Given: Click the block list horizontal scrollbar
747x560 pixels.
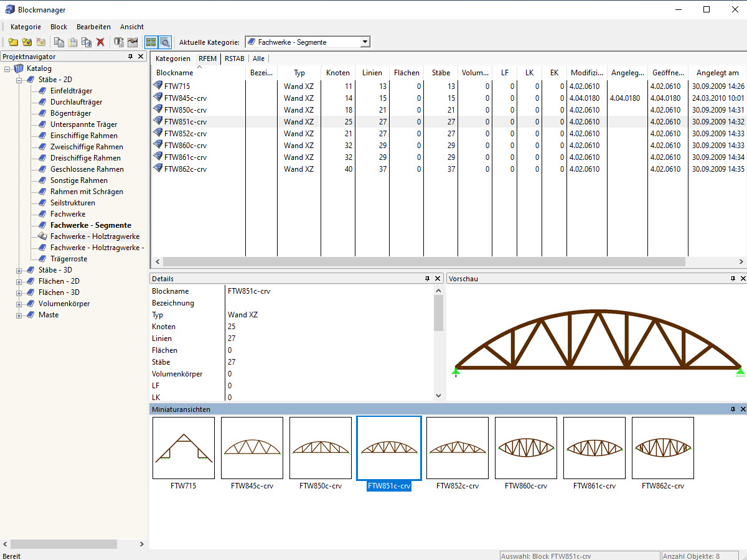Looking at the screenshot, I should click(423, 262).
